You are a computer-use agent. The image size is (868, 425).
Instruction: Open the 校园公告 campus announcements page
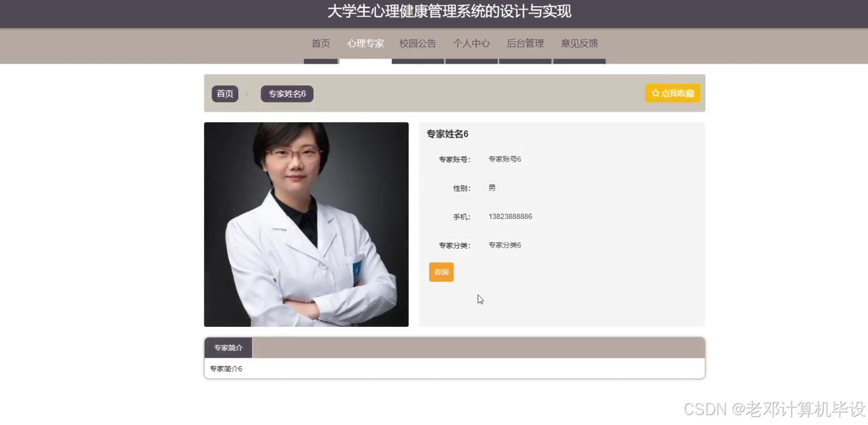pyautogui.click(x=418, y=43)
